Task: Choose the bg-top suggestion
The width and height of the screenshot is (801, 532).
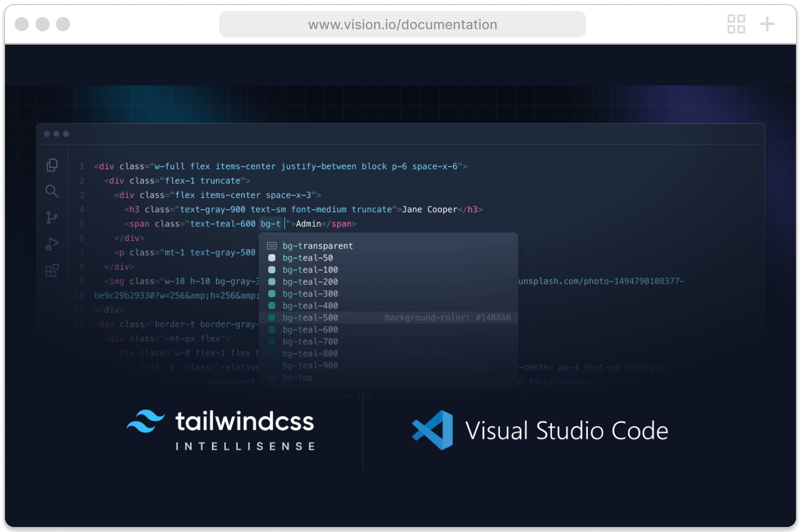Action: click(388, 378)
